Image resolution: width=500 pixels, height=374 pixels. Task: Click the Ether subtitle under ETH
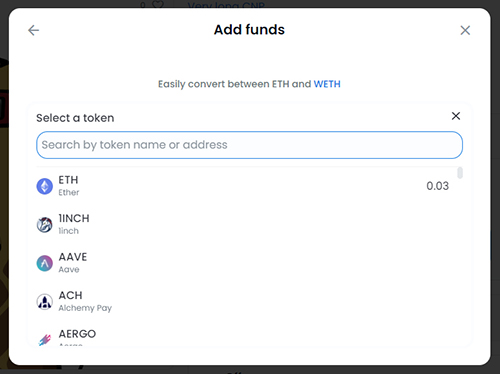click(69, 193)
